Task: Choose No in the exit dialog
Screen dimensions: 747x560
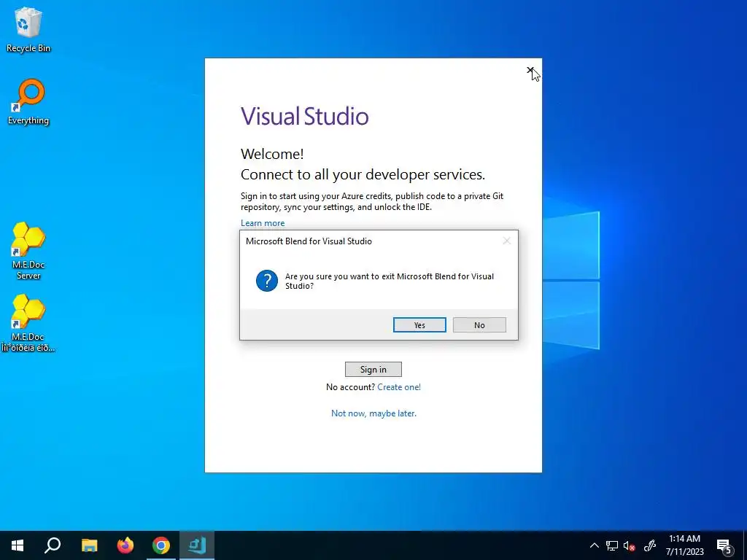Action: click(x=479, y=324)
